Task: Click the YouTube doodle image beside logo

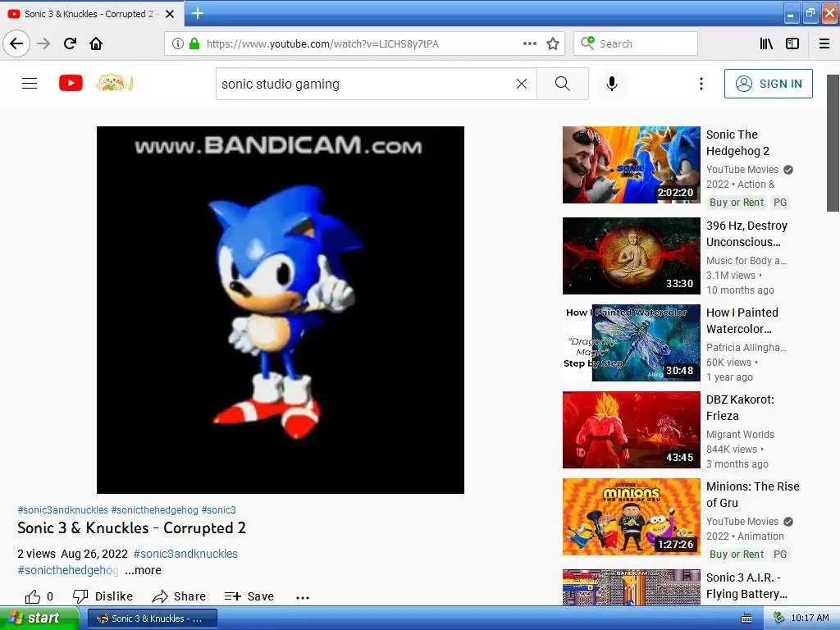Action: (x=114, y=83)
